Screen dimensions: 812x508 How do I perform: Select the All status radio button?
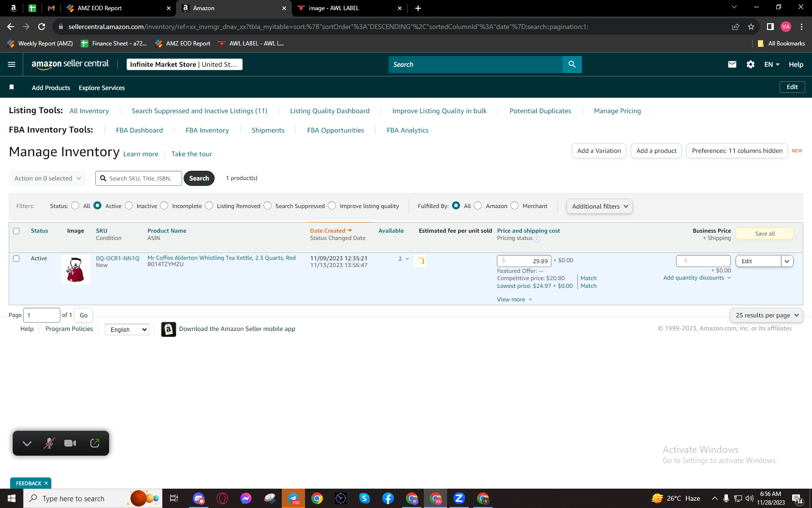pos(75,206)
